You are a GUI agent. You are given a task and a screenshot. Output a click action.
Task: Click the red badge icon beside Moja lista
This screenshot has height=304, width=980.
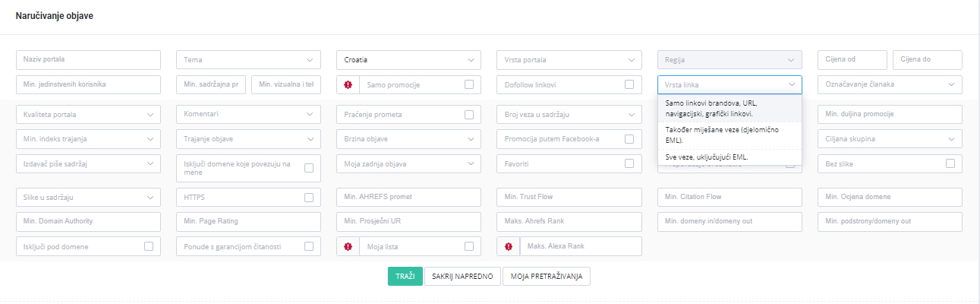point(348,246)
